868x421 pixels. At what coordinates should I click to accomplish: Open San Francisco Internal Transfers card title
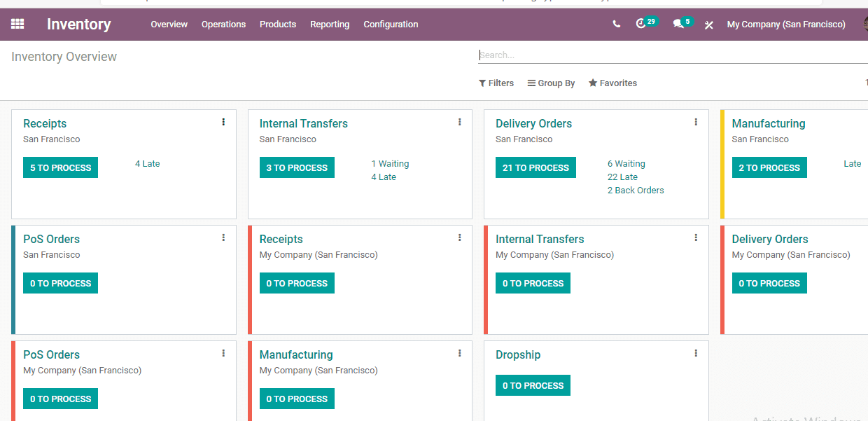click(303, 123)
